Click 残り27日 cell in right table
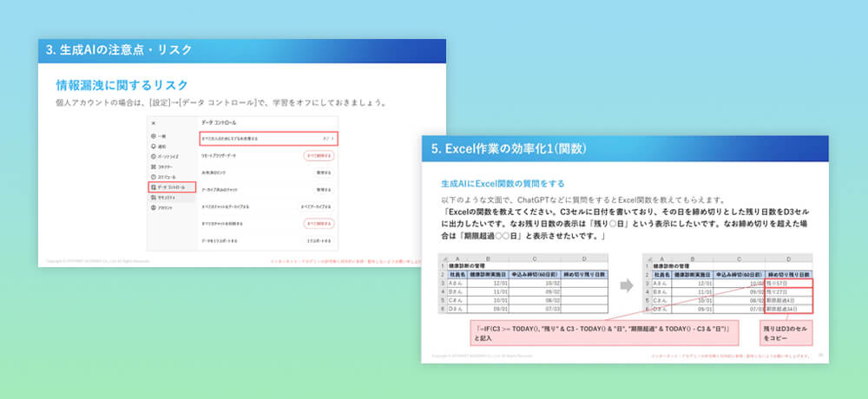868x399 pixels. [x=789, y=291]
